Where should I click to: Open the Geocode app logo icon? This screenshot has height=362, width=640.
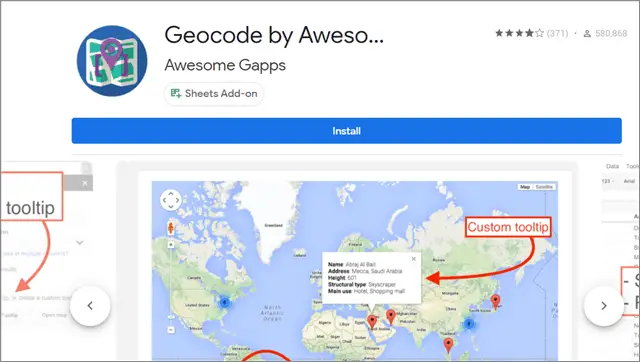pyautogui.click(x=112, y=61)
